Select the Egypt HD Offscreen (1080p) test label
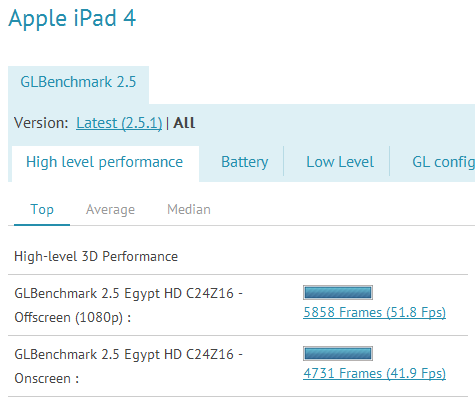This screenshot has height=401, width=475. click(128, 305)
